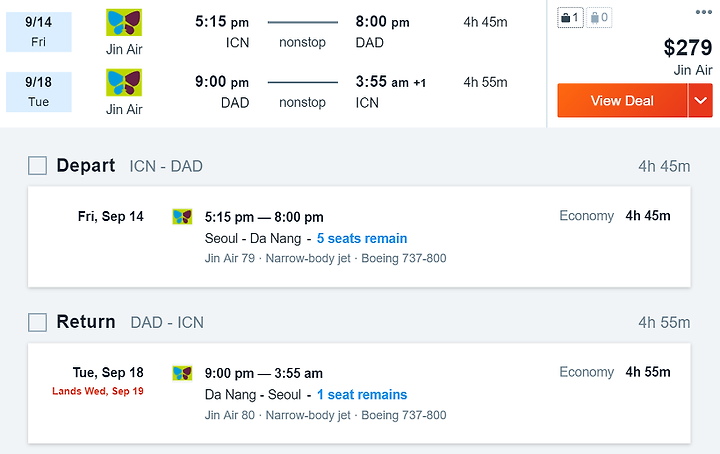Screen dimensions: 720x454
Task: Click the Jin Air 80 flight details text
Action: coord(326,415)
